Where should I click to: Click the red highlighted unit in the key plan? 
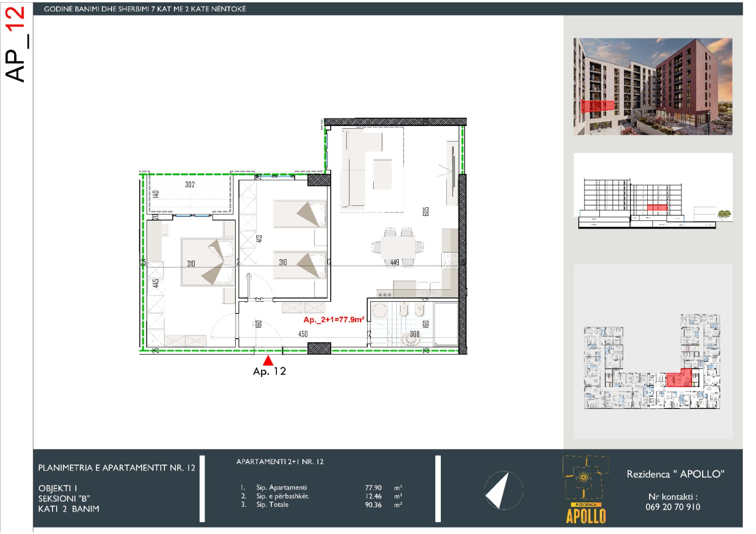679,379
